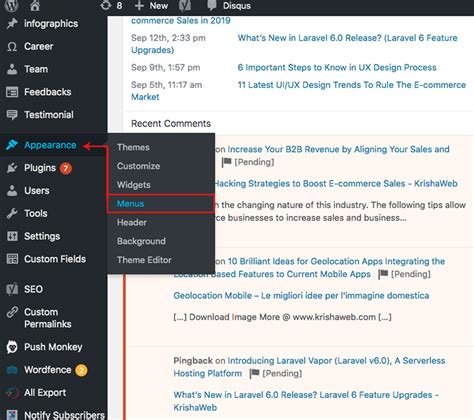Image resolution: width=474 pixels, height=420 pixels.
Task: Click the All Export icon
Action: (12, 393)
